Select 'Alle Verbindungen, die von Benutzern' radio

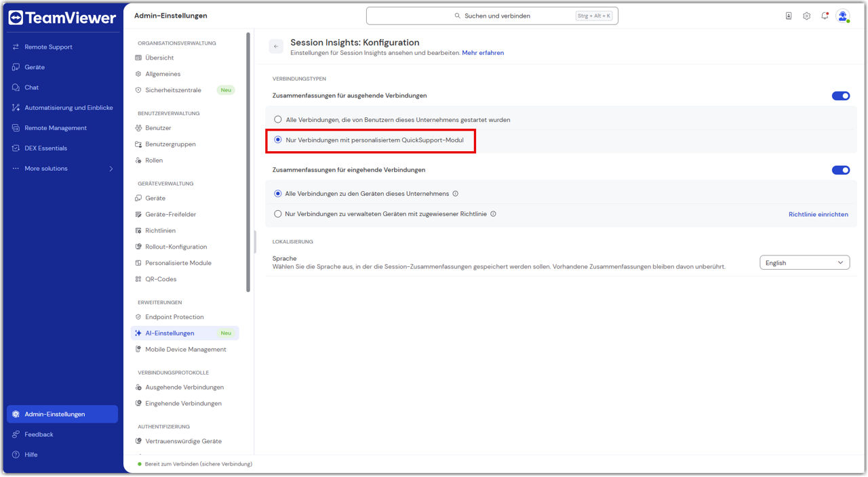coord(278,119)
